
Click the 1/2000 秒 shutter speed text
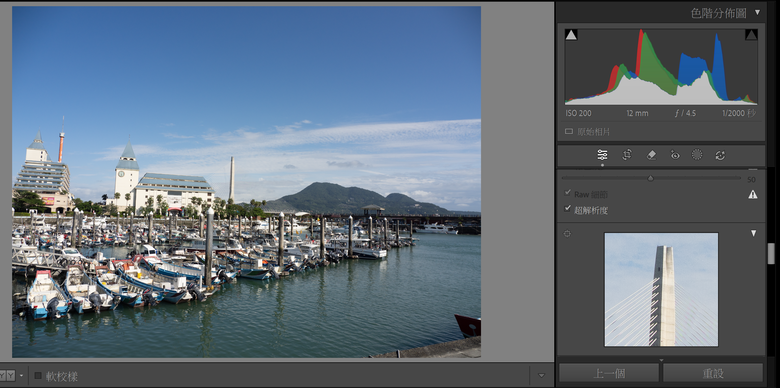click(x=739, y=113)
